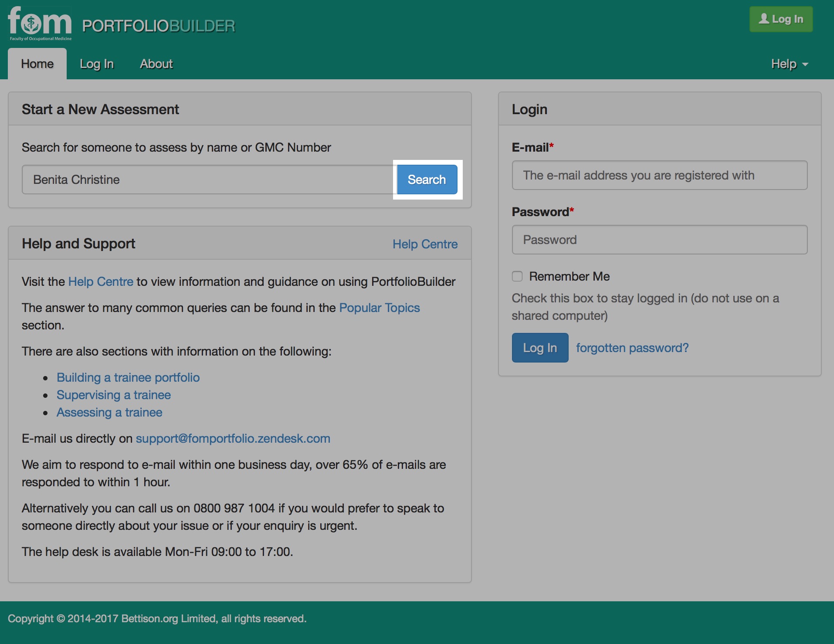Click the blue Search button
The image size is (834, 644).
tap(427, 180)
